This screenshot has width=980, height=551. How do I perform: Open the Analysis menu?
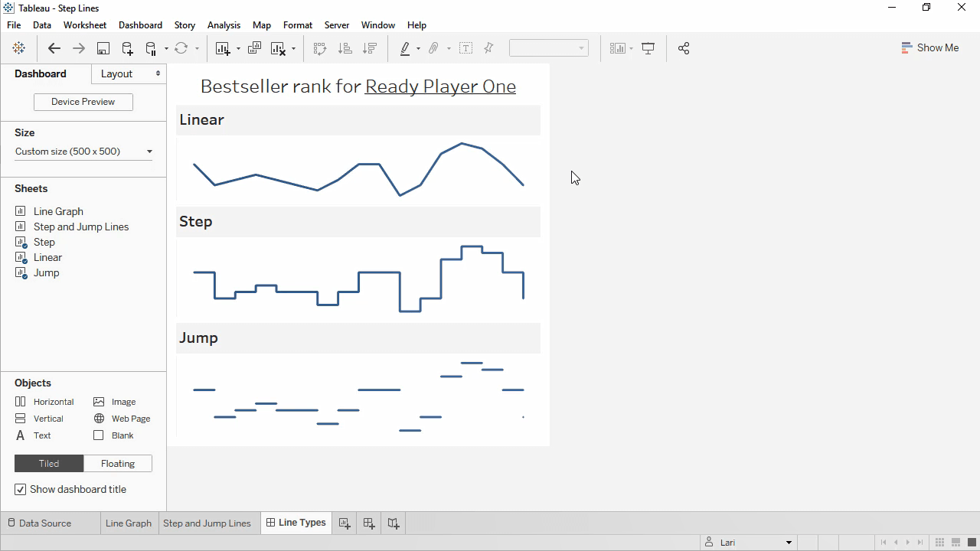(224, 25)
